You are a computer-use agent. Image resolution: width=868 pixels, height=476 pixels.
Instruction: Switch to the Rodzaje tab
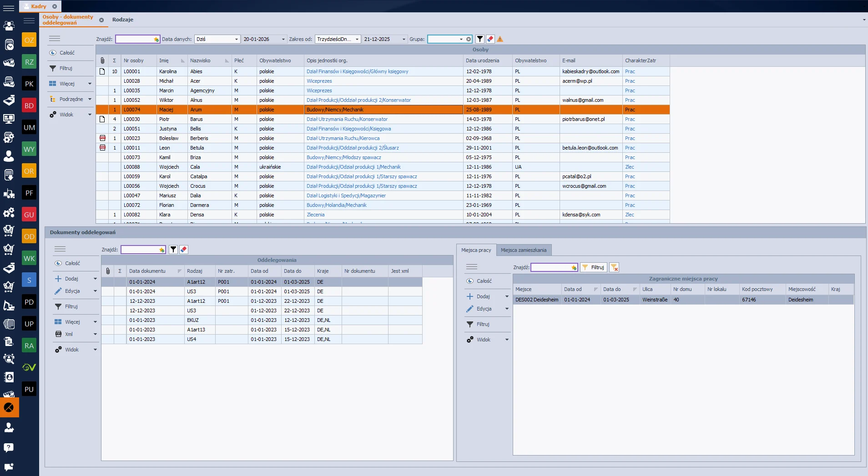[123, 20]
